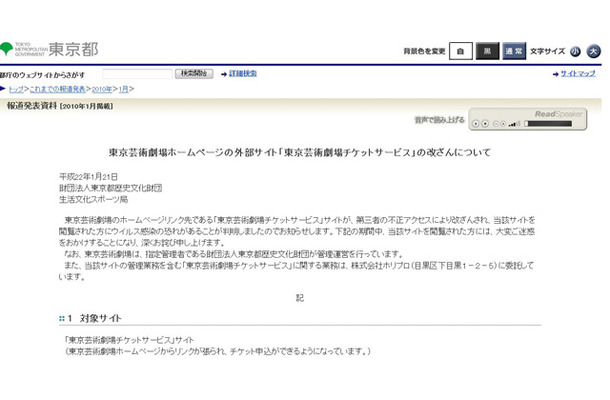The width and height of the screenshot is (610, 400).
Task: Increase text size with 大 button
Action: (594, 51)
